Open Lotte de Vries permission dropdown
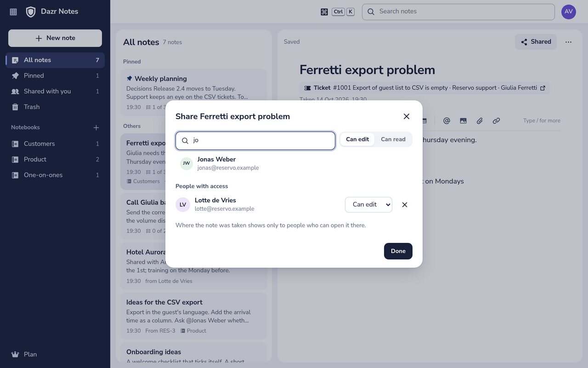 [368, 205]
